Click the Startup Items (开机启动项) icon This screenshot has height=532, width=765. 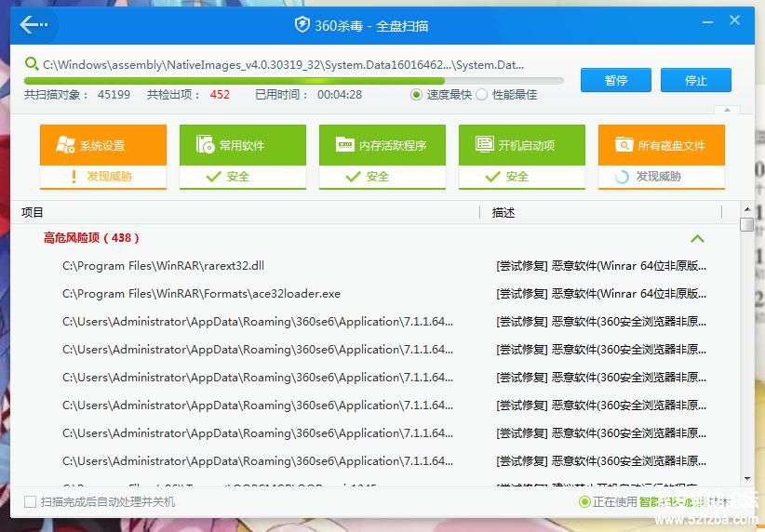pyautogui.click(x=484, y=145)
